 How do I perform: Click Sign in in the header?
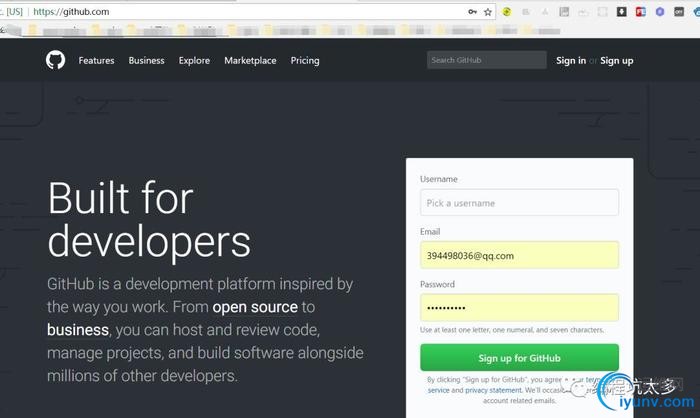pos(571,60)
